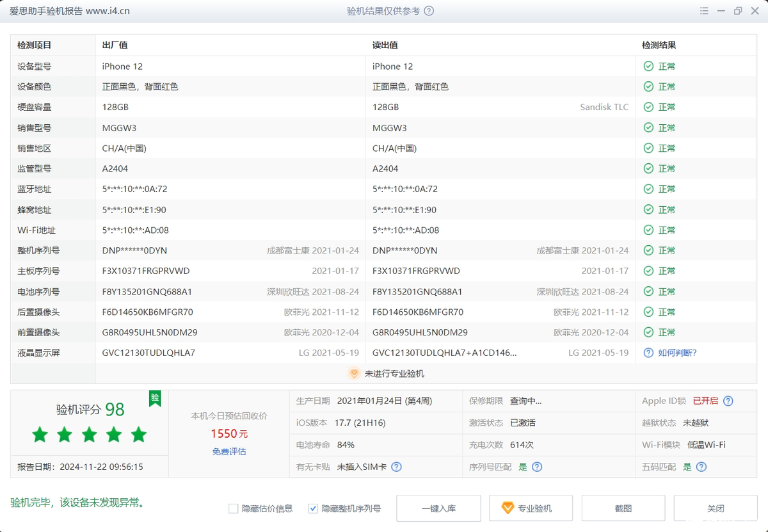Click the 检测结果 column header
768x532 pixels.
tap(659, 45)
